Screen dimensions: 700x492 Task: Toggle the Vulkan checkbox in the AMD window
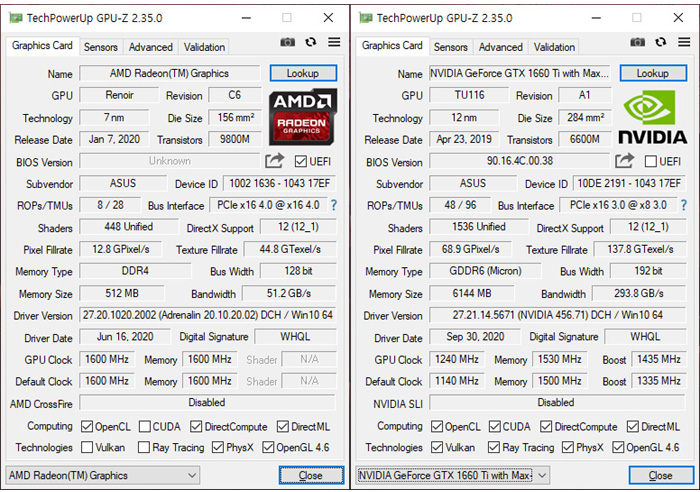click(87, 447)
